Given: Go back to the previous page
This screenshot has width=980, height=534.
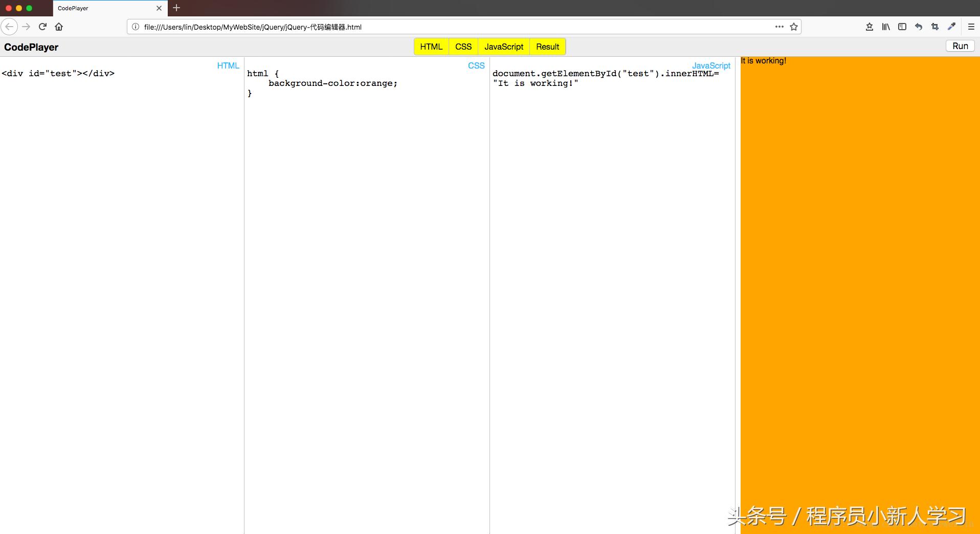Looking at the screenshot, I should [9, 27].
